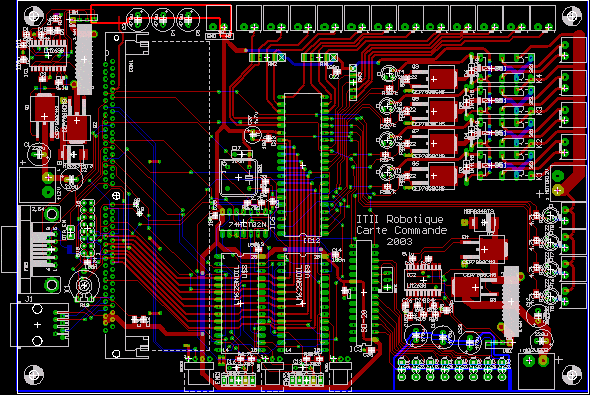Click the square crystal oscillator footprint

(x=239, y=178)
